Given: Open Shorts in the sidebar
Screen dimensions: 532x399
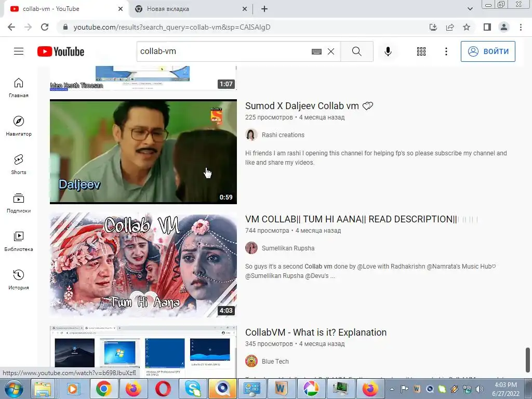Looking at the screenshot, I should tap(19, 164).
